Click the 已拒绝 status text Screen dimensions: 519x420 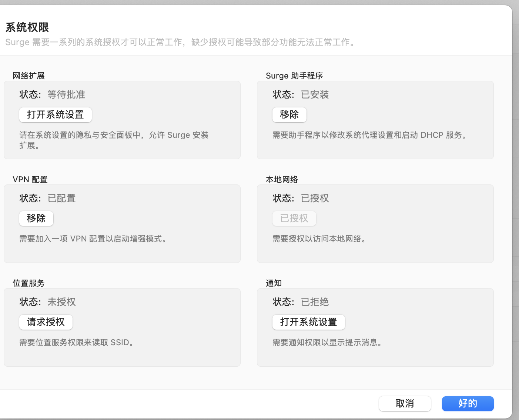tap(315, 302)
